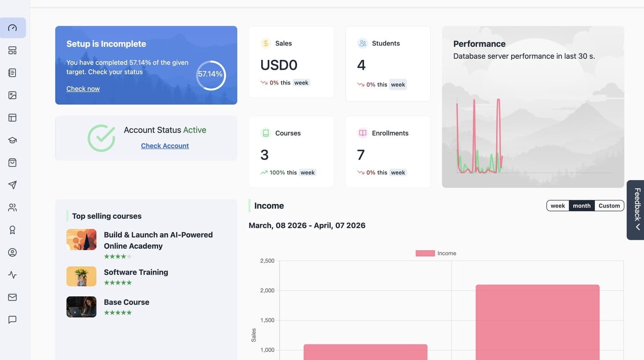The width and height of the screenshot is (644, 360).
Task: Click the "Top selling courses" heading
Action: tap(107, 216)
